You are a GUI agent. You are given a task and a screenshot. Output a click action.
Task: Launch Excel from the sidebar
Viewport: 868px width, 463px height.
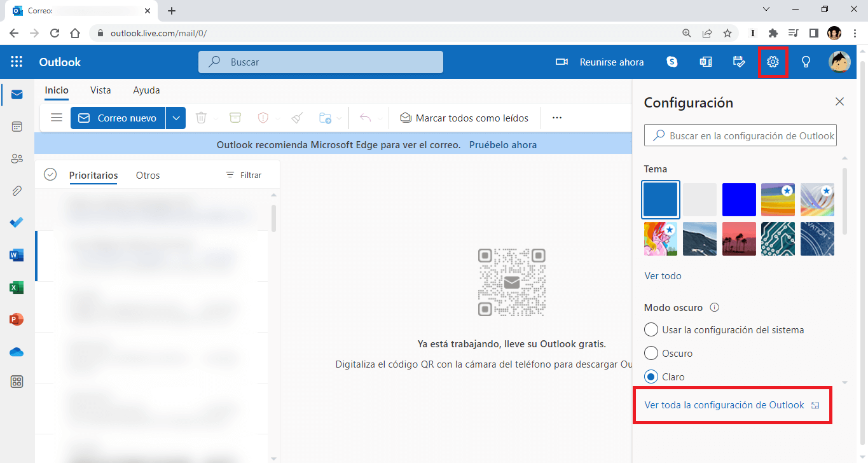tap(17, 287)
